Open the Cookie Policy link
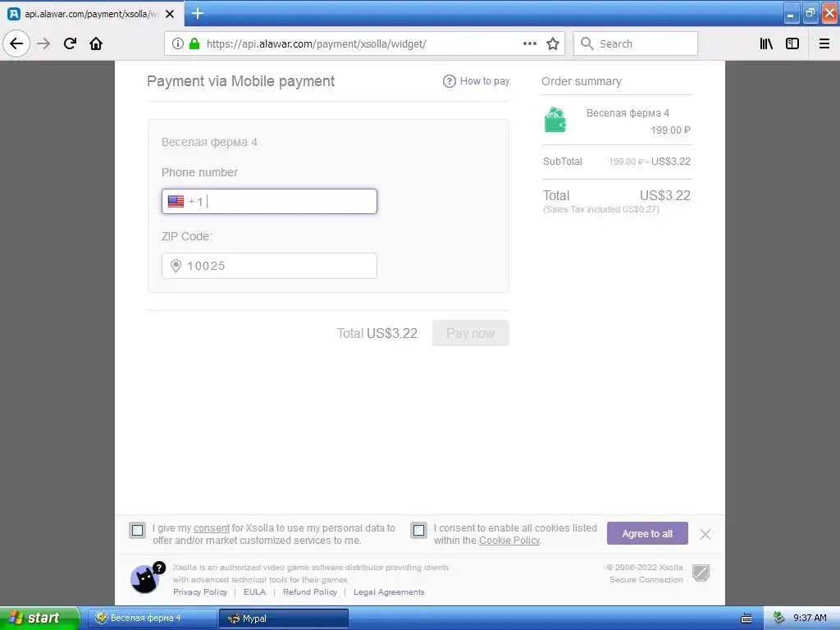 coord(509,541)
